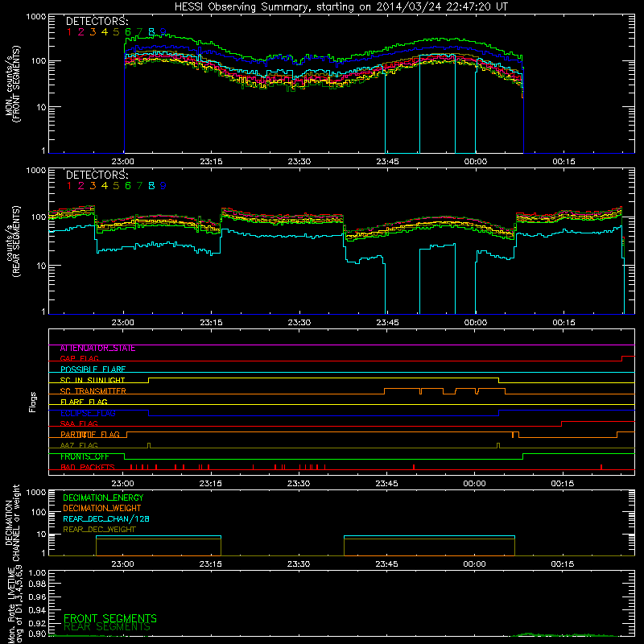The height and width of the screenshot is (644, 644).
Task: Click the 00:15 tick label under the Flags plot
Action: click(563, 484)
